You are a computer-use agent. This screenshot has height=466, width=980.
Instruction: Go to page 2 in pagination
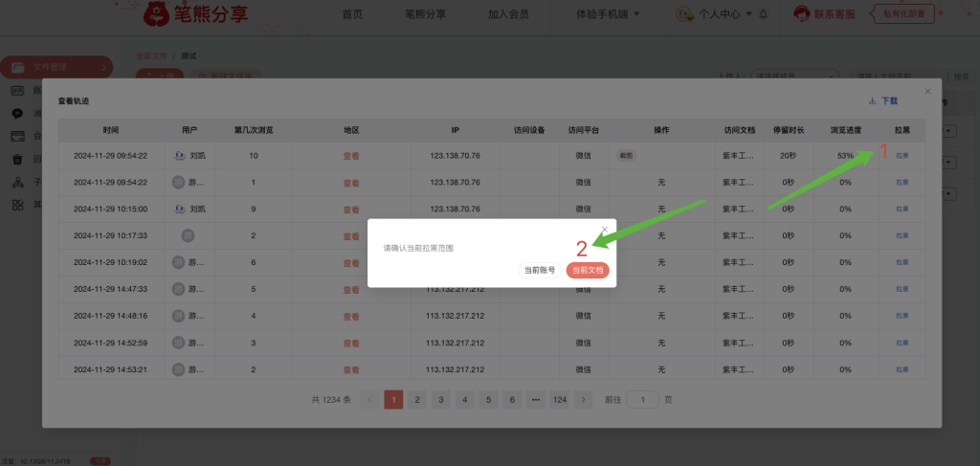click(x=417, y=400)
